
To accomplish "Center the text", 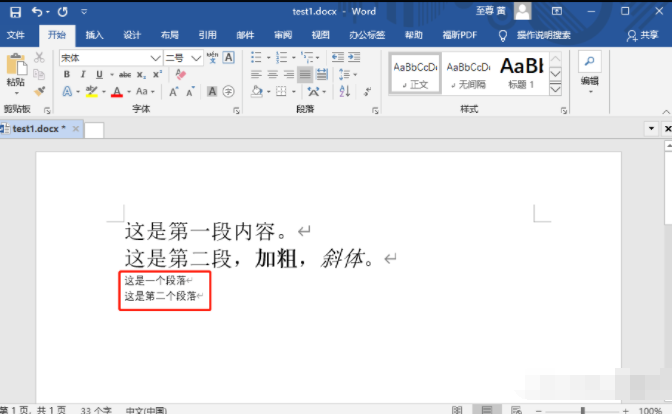I will (273, 75).
